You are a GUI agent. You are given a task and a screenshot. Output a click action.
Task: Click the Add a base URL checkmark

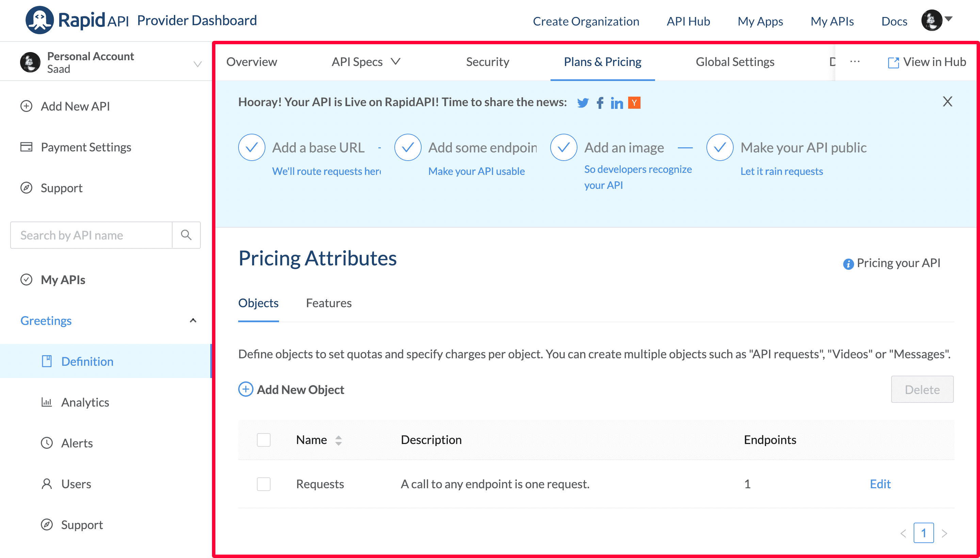[252, 147]
